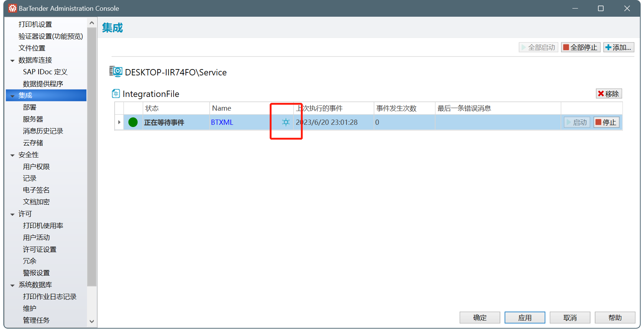Collapse the 数据库连接 tree node
Viewport: 644px width, 332px height.
[x=13, y=61]
